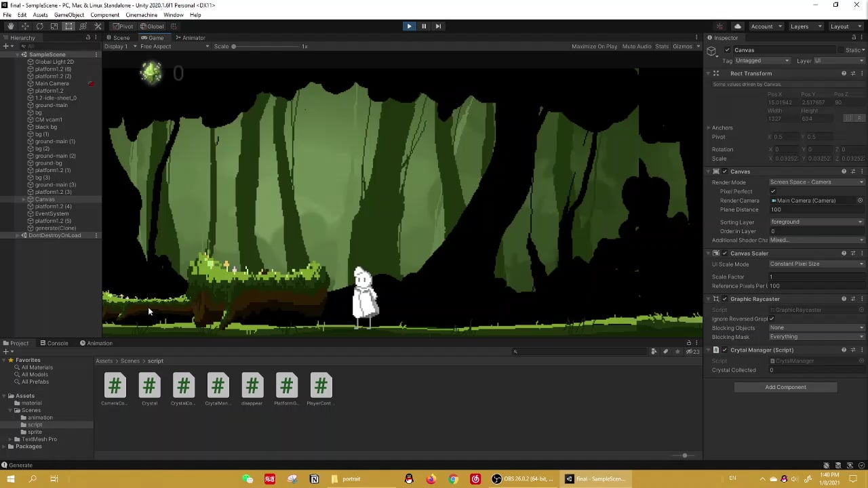Viewport: 868px width, 488px height.
Task: Open the Sorting Layer dropdown
Action: pos(816,222)
